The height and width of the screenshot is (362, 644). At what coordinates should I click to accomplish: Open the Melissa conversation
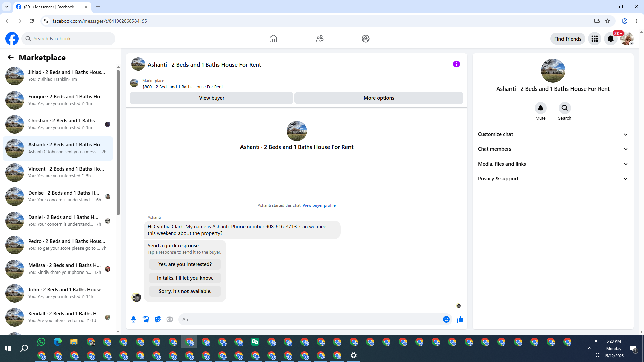click(x=58, y=269)
